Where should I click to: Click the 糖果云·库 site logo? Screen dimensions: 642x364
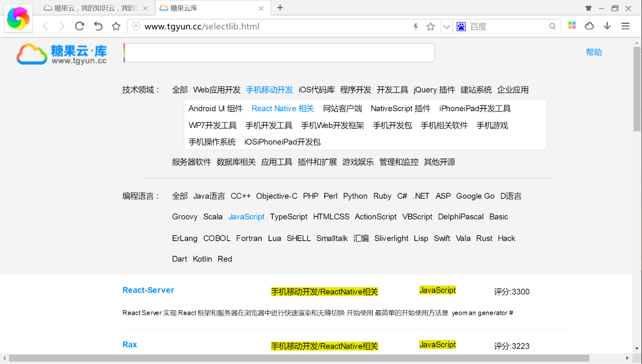[62, 54]
